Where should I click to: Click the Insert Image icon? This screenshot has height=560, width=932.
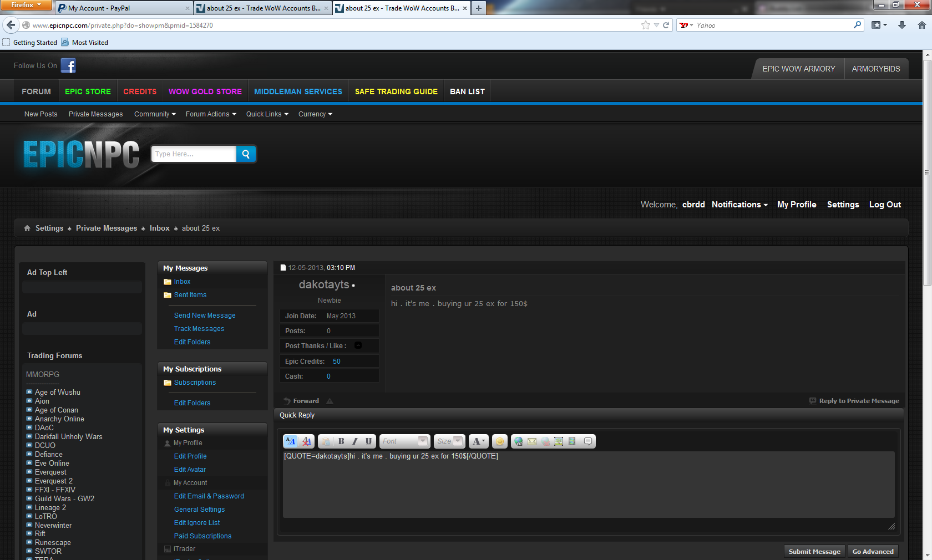click(x=559, y=441)
